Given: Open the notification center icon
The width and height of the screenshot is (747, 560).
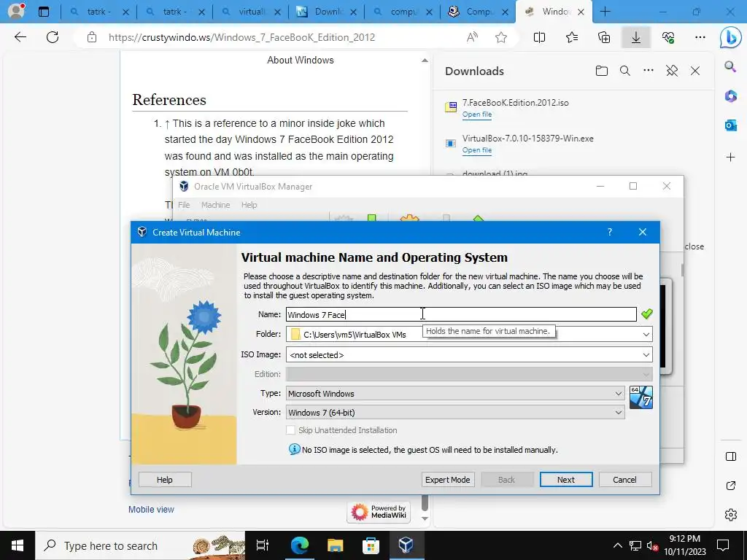Looking at the screenshot, I should (723, 545).
